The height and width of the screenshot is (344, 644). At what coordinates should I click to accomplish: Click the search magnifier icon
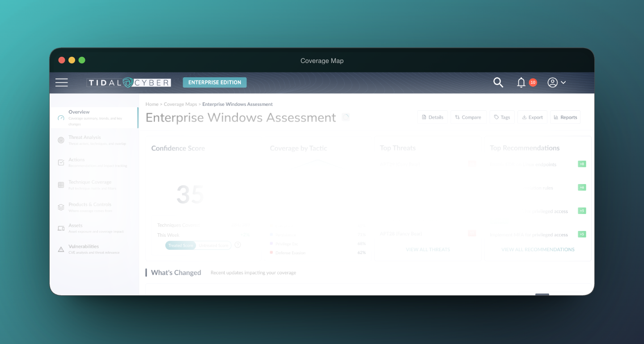pyautogui.click(x=498, y=83)
